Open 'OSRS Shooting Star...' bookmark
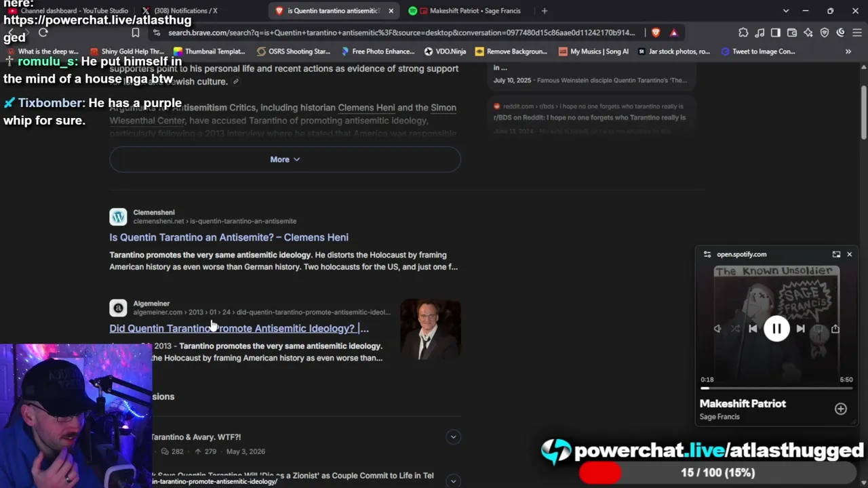 (294, 52)
